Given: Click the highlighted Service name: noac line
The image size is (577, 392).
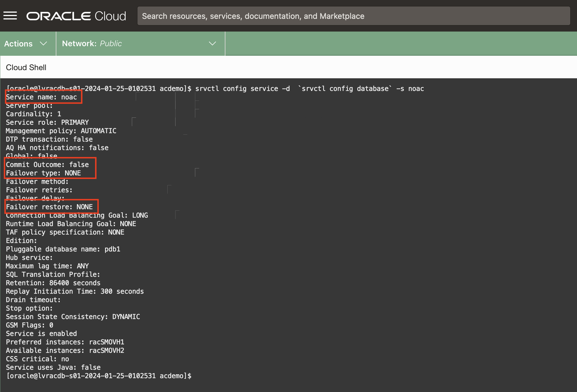Looking at the screenshot, I should pos(41,97).
